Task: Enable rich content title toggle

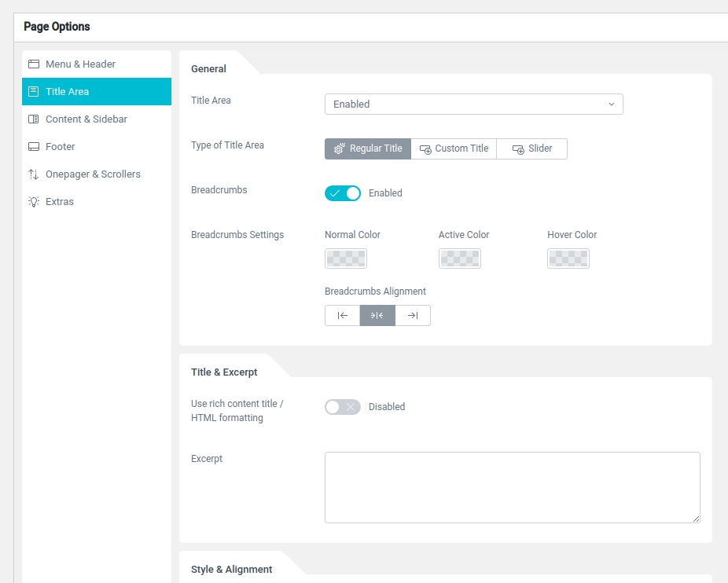Action: click(343, 407)
